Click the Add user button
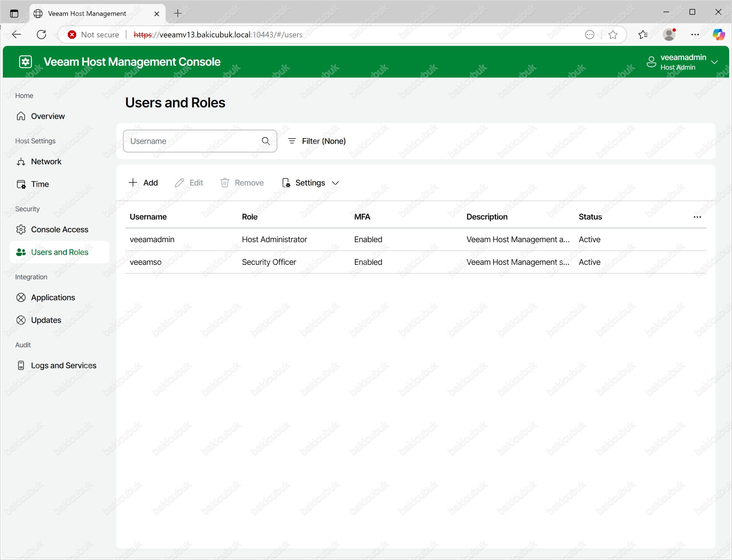732x560 pixels. 143,183
